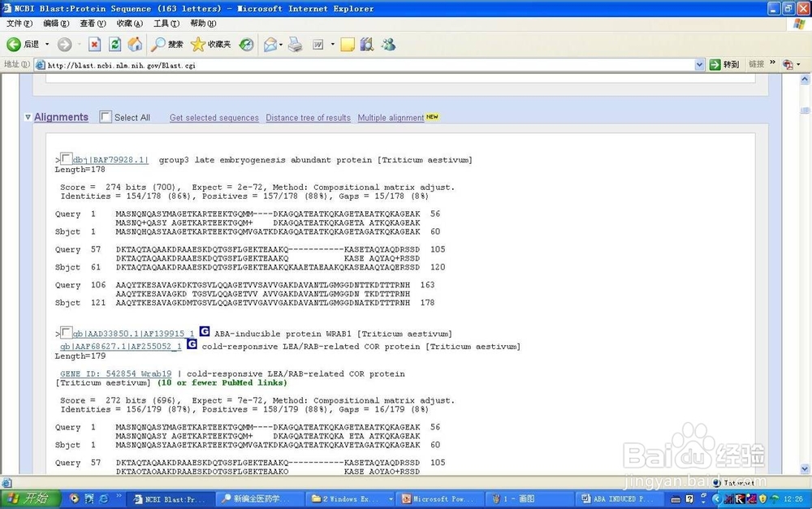Viewport: 812px width, 509px height.
Task: Click the Messenger people icon
Action: [x=388, y=45]
